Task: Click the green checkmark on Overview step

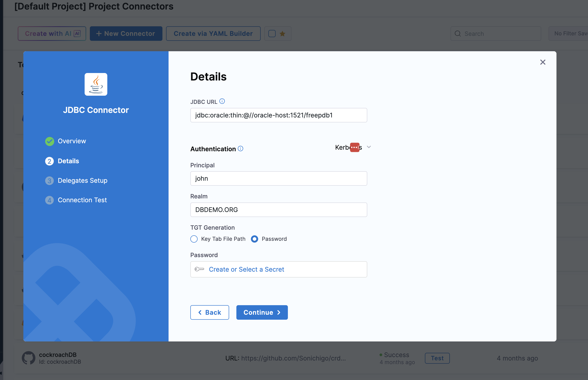Action: (x=50, y=141)
